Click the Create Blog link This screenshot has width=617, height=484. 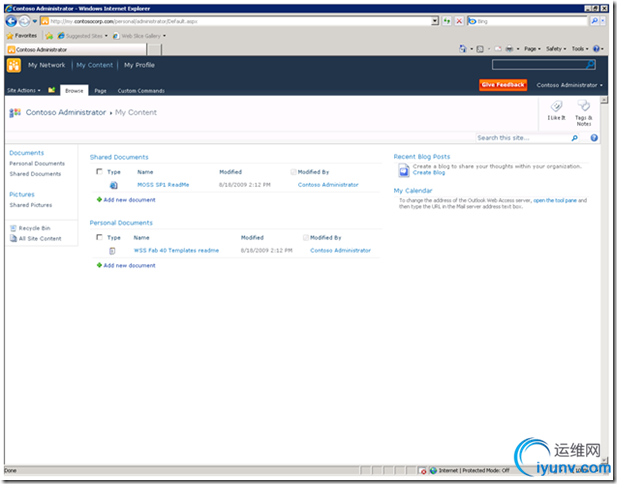click(x=429, y=173)
